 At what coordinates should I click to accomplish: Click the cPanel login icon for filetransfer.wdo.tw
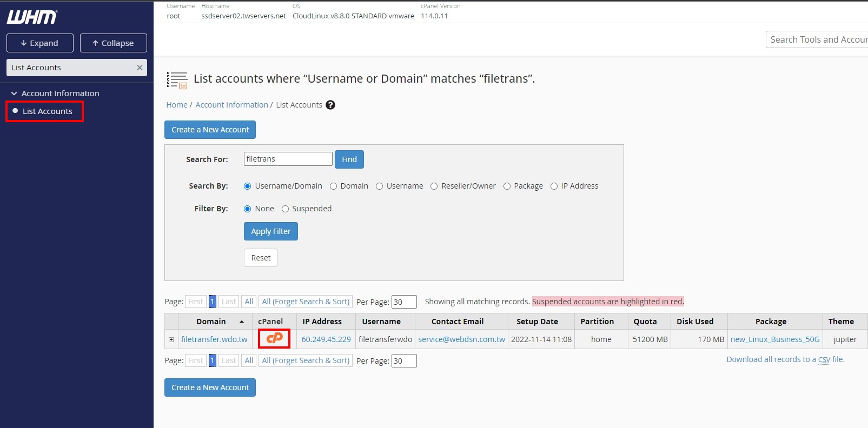pyautogui.click(x=274, y=339)
